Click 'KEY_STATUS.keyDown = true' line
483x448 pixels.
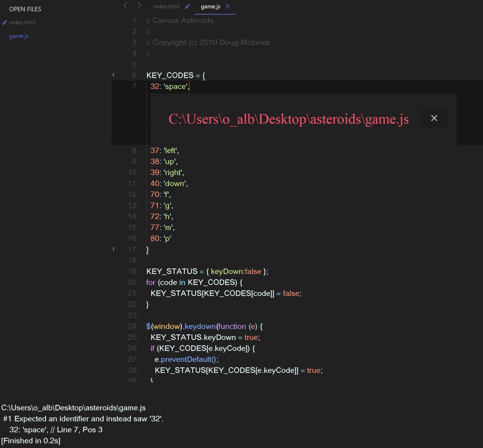[x=205, y=337]
